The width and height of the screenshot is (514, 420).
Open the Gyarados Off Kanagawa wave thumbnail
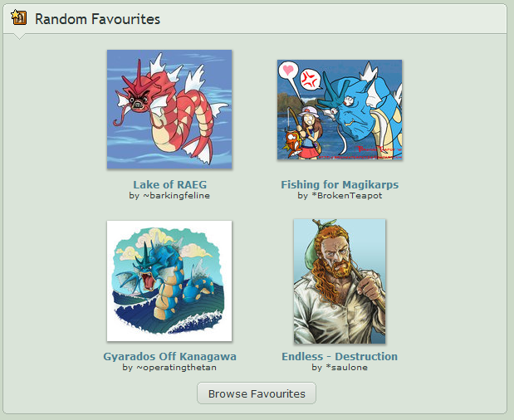(169, 281)
